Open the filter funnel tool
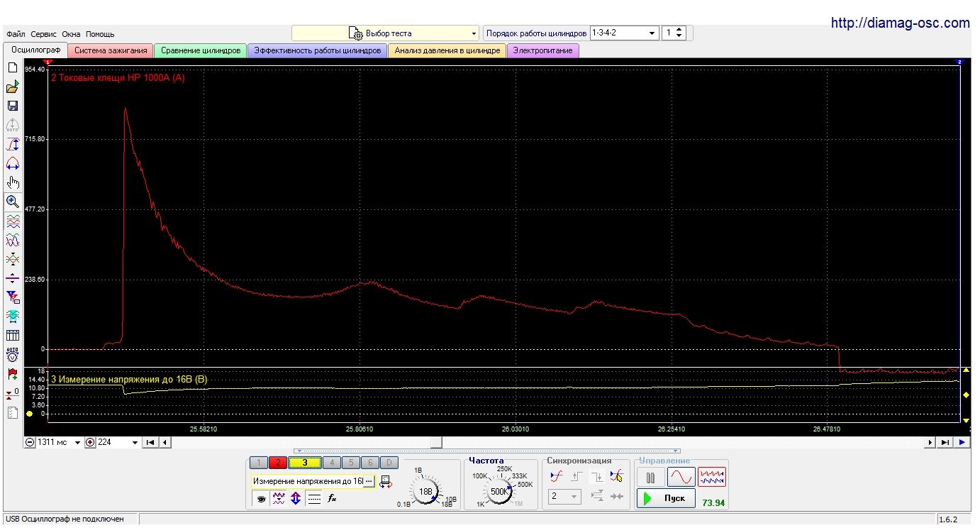Image resolution: width=980 pixels, height=528 pixels. click(12, 297)
